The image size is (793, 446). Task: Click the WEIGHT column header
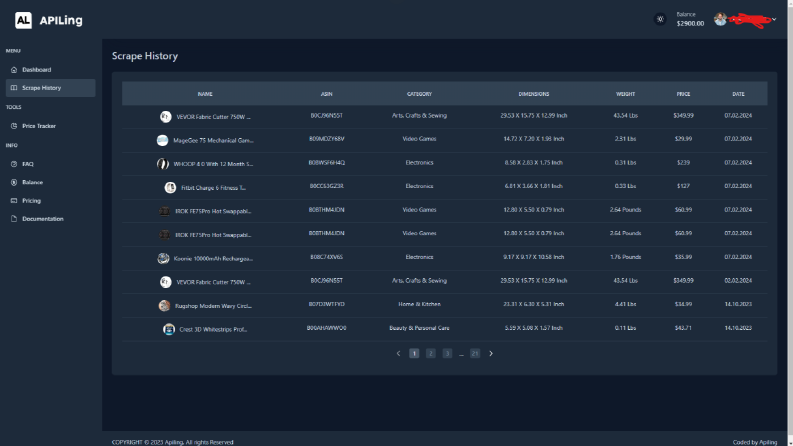626,94
